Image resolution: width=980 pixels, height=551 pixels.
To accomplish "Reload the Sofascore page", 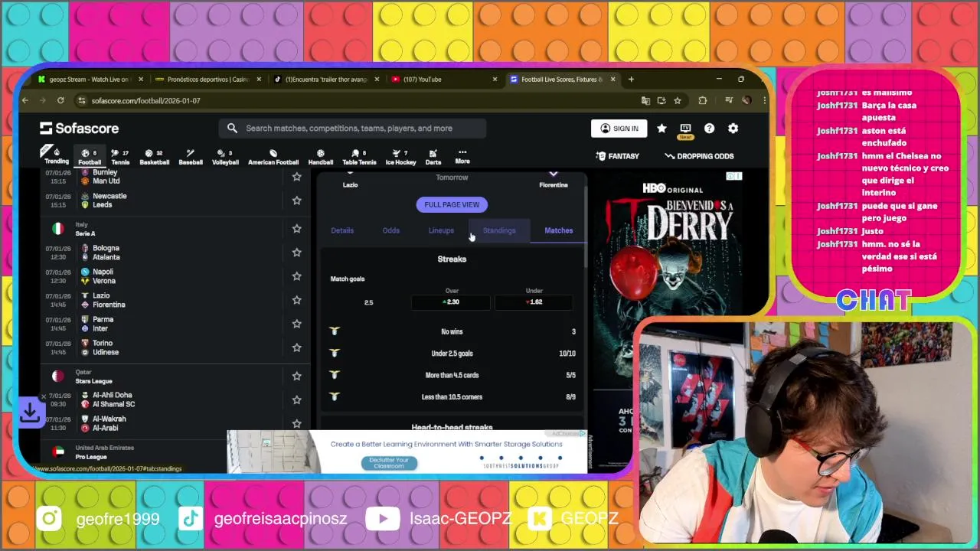I will pyautogui.click(x=60, y=100).
